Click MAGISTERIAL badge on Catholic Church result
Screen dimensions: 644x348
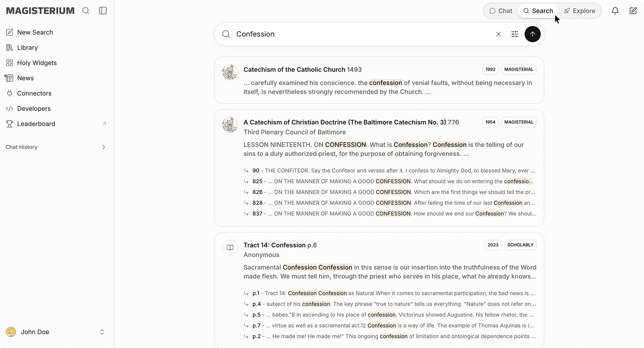coord(518,70)
